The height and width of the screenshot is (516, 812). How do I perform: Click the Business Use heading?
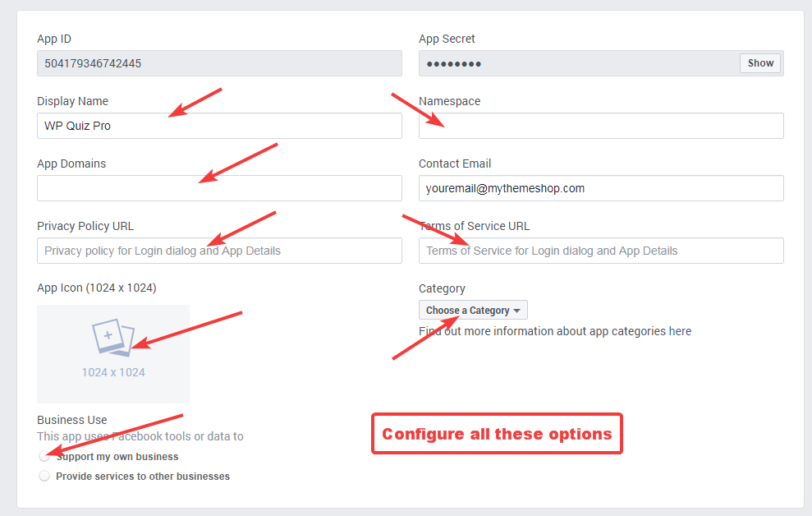[72, 420]
